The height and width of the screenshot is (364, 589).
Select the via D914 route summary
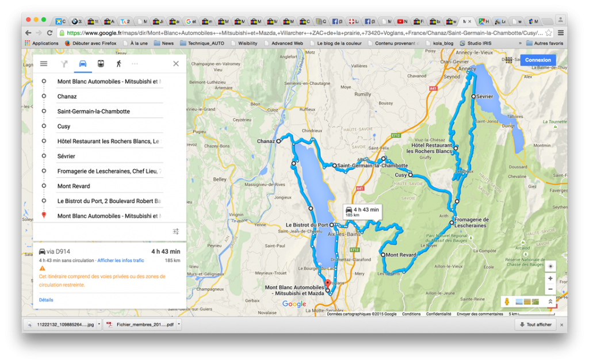[109, 252]
